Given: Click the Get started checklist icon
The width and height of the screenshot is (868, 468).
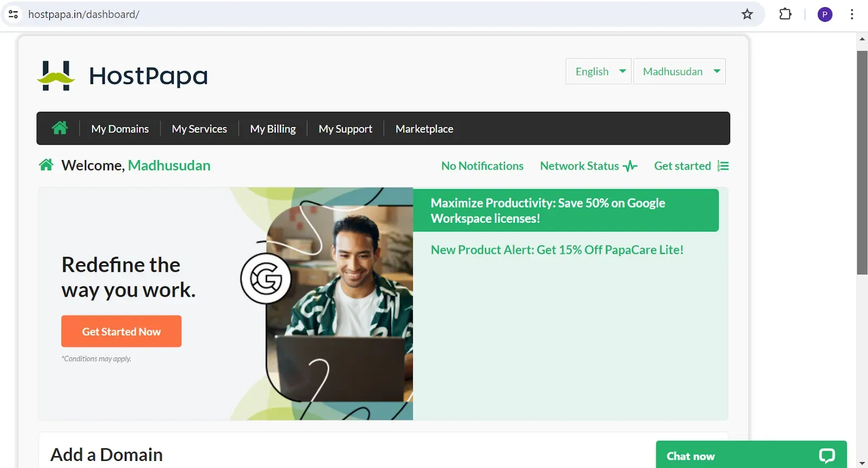Looking at the screenshot, I should (723, 166).
